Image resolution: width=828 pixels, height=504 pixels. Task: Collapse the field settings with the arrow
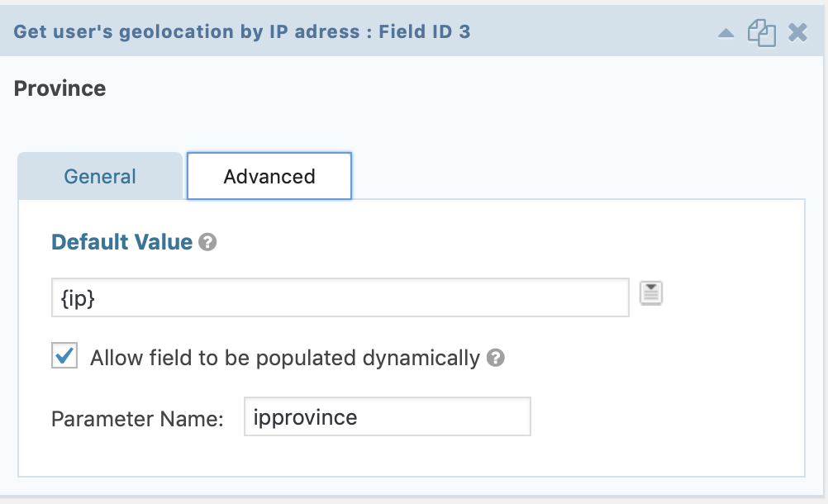726,34
